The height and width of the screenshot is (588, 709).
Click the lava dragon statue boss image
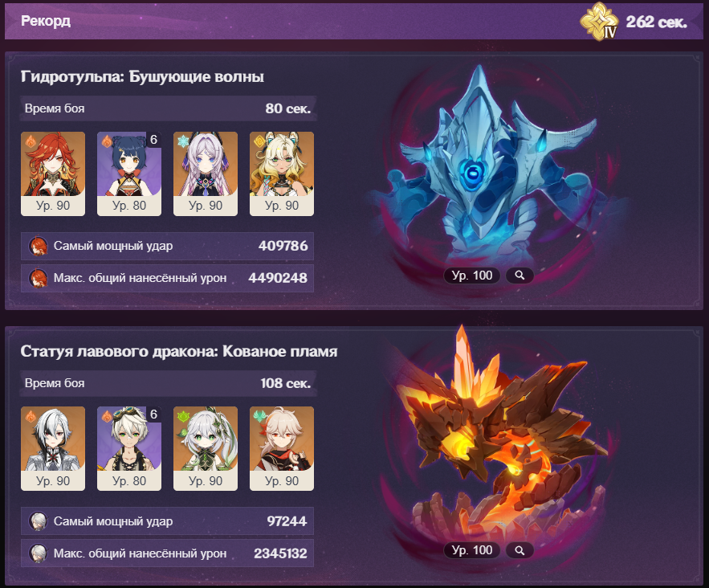point(497,439)
